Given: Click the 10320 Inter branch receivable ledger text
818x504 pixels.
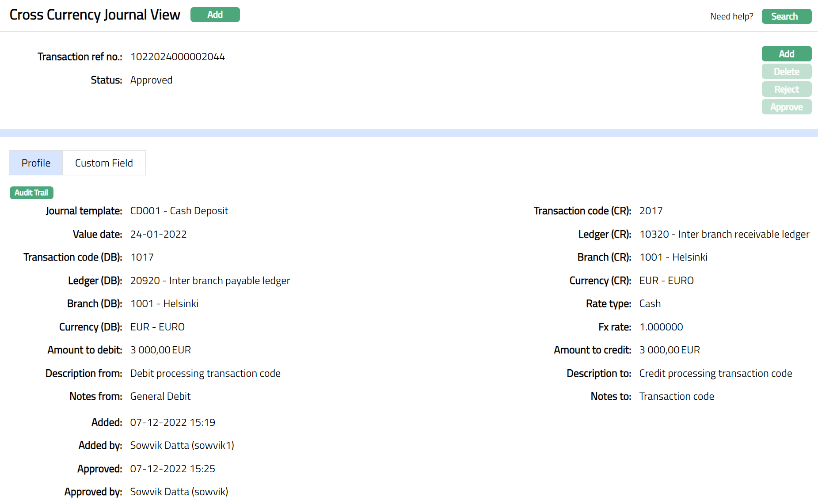Looking at the screenshot, I should (724, 235).
